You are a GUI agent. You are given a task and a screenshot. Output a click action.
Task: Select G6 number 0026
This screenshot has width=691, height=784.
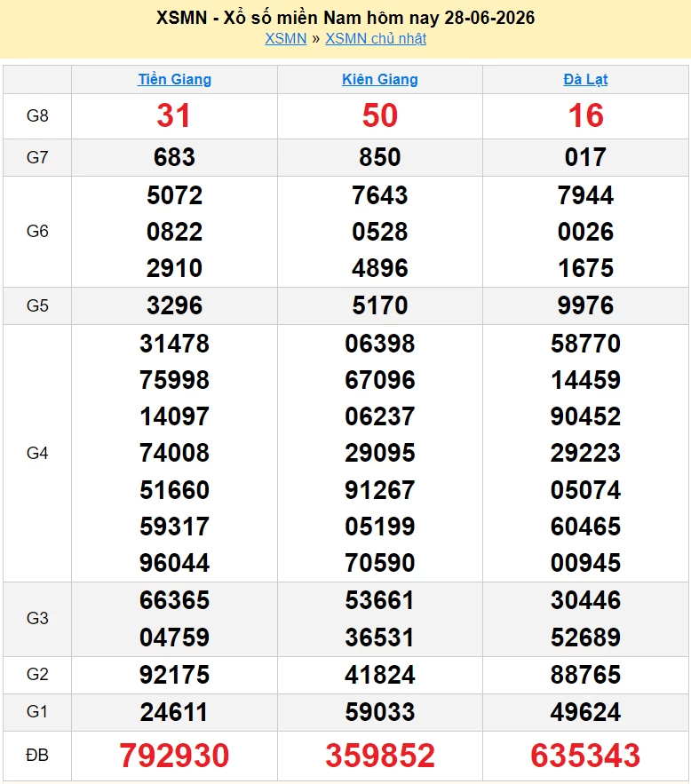[x=585, y=232]
